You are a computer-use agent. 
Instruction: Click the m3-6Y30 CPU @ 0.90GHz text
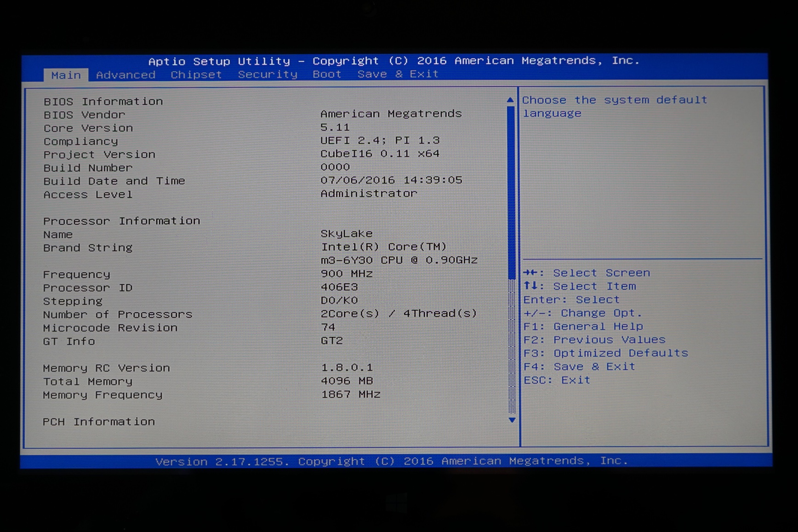(x=399, y=260)
